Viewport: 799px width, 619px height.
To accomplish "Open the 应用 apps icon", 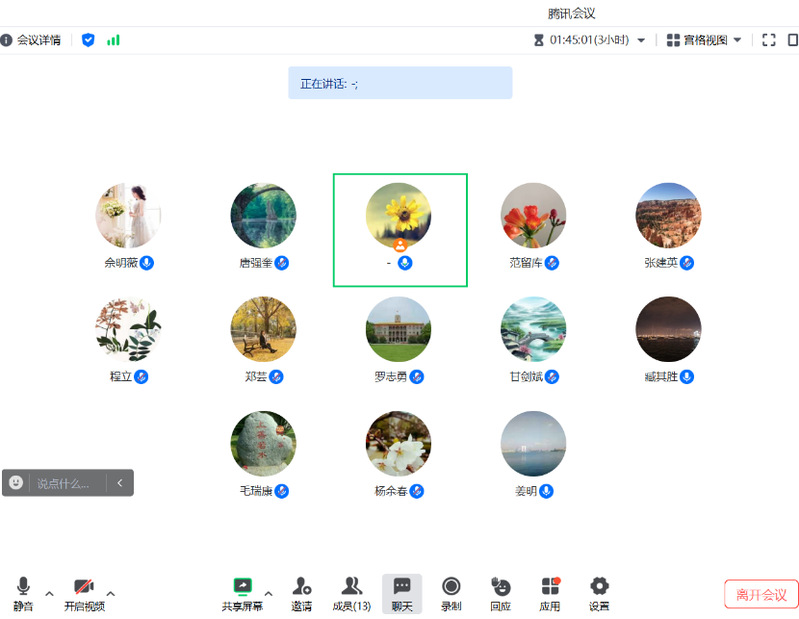I will pos(550,588).
